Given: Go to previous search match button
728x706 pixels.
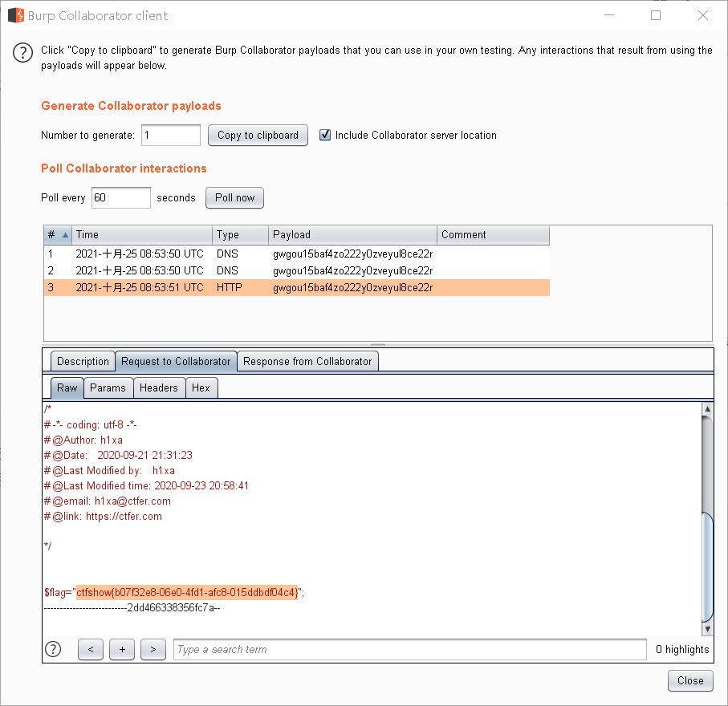Looking at the screenshot, I should click(x=91, y=649).
